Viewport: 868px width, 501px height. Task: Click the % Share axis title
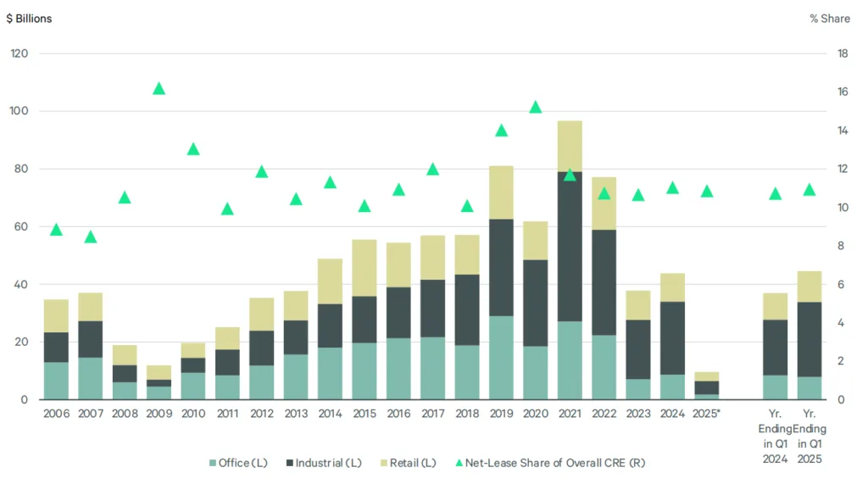click(x=829, y=18)
